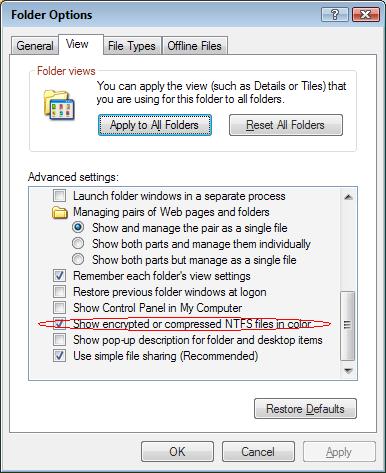The height and width of the screenshot is (473, 386).
Task: Select Show both parts and manage individually
Action: pos(78,244)
